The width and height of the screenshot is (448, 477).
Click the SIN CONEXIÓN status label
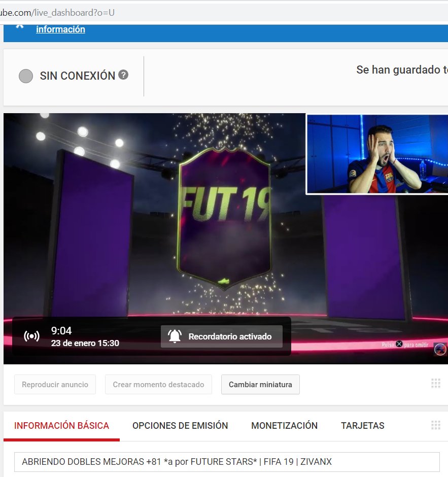[x=78, y=76]
